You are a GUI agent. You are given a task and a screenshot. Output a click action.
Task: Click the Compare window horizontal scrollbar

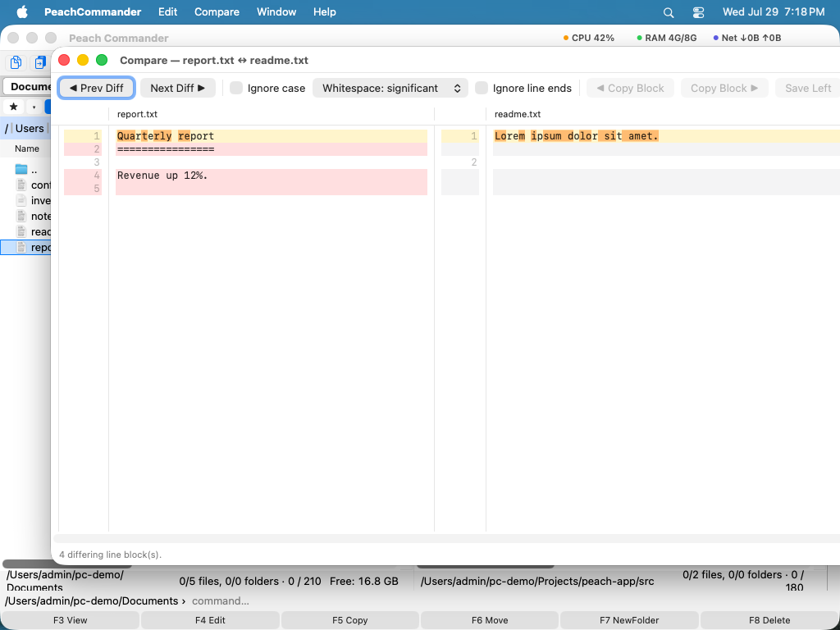(x=446, y=538)
